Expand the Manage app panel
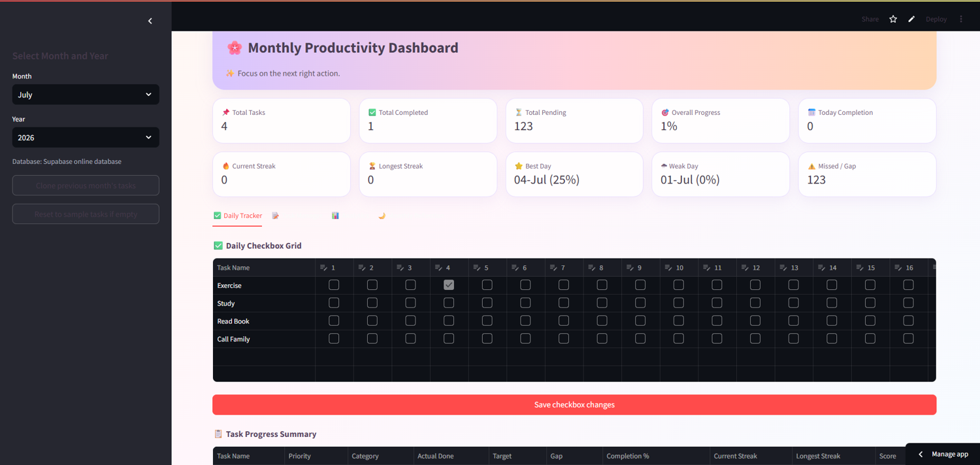This screenshot has width=980, height=465. 943,454
